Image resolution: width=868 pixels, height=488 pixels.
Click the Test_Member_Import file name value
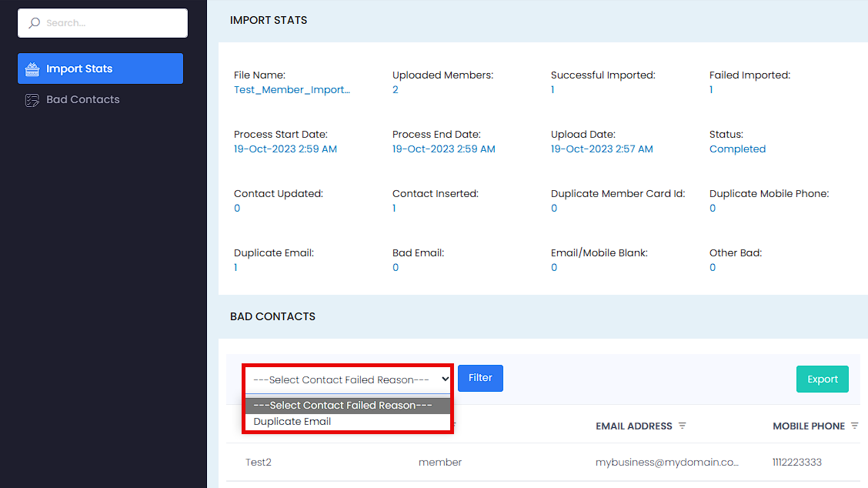292,90
